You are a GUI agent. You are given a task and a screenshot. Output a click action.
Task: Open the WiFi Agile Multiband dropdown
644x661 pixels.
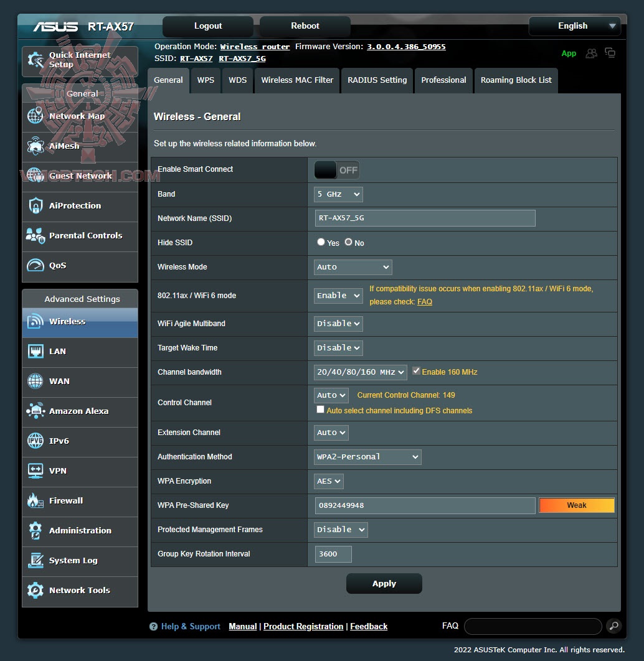(338, 324)
